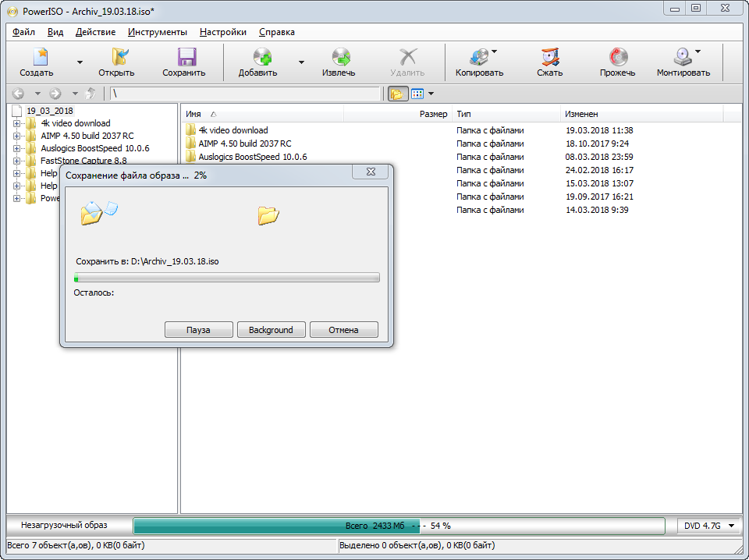
Task: Click the PowerISO title bar app icon
Action: [x=13, y=11]
